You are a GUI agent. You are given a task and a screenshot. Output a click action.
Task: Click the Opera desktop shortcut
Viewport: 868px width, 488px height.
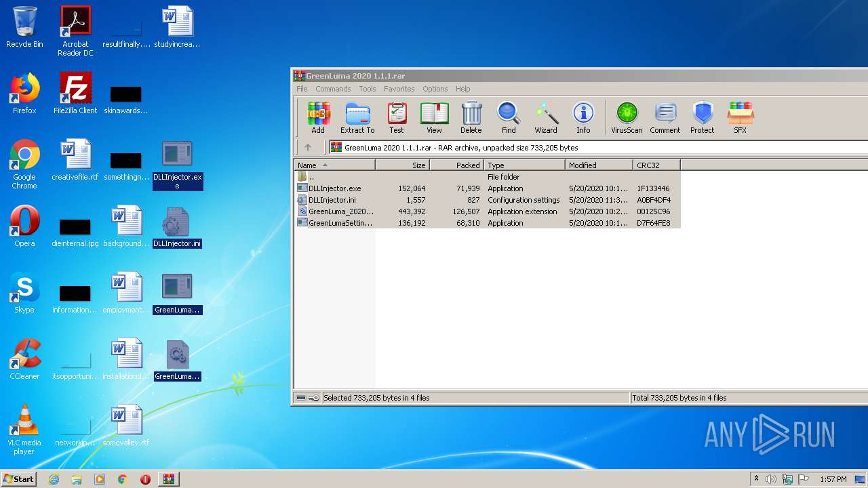pyautogui.click(x=24, y=226)
